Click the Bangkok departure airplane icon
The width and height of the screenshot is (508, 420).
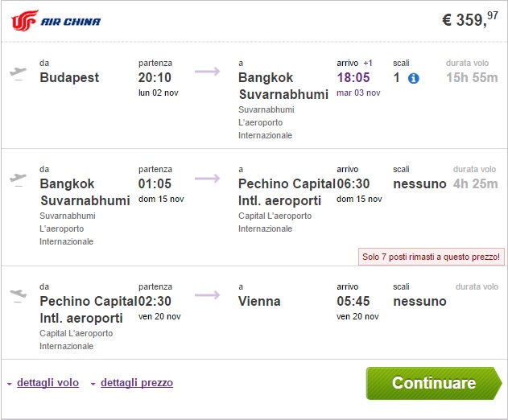17,178
